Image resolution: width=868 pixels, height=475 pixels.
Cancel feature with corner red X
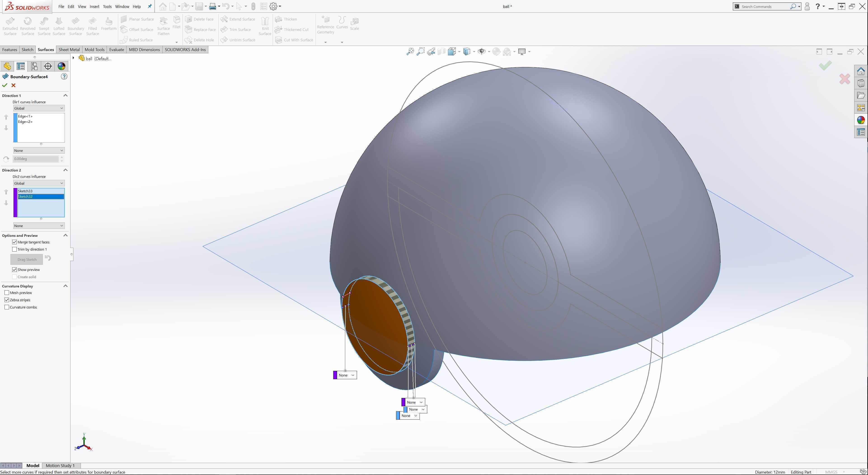pyautogui.click(x=845, y=79)
